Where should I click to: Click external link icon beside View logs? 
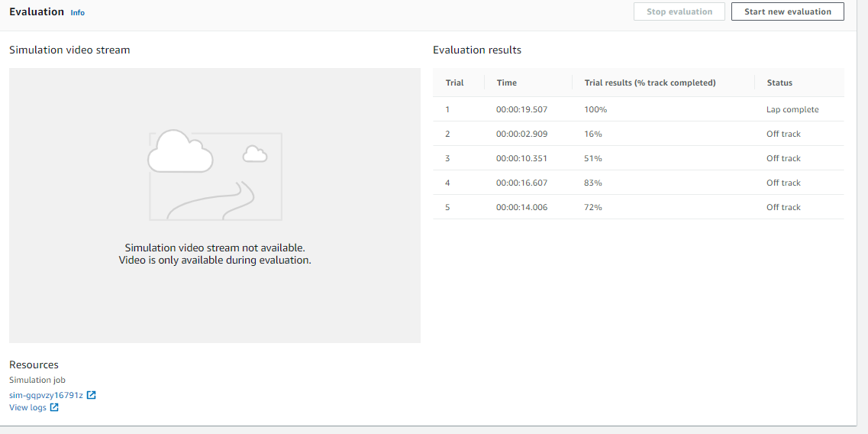tap(54, 407)
